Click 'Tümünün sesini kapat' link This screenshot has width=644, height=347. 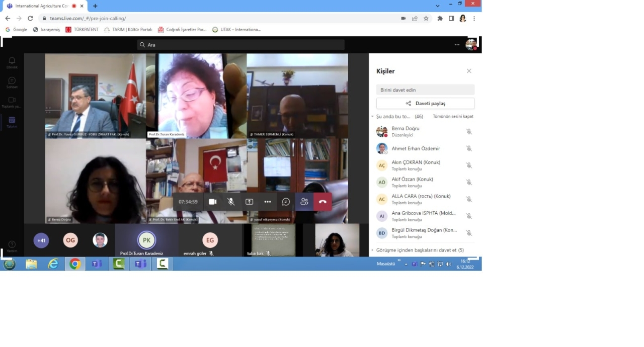point(453,117)
